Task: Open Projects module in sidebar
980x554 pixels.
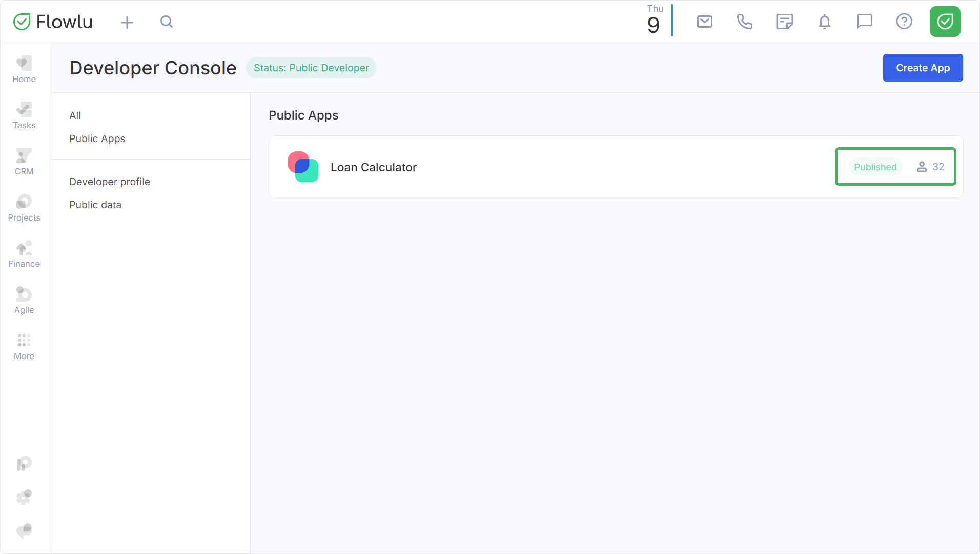Action: (24, 208)
